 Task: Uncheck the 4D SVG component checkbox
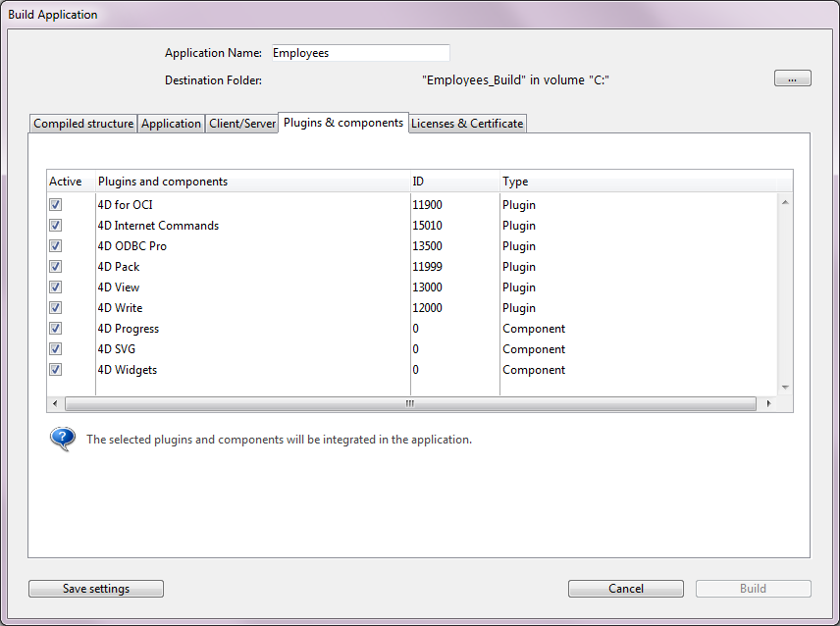(x=56, y=349)
